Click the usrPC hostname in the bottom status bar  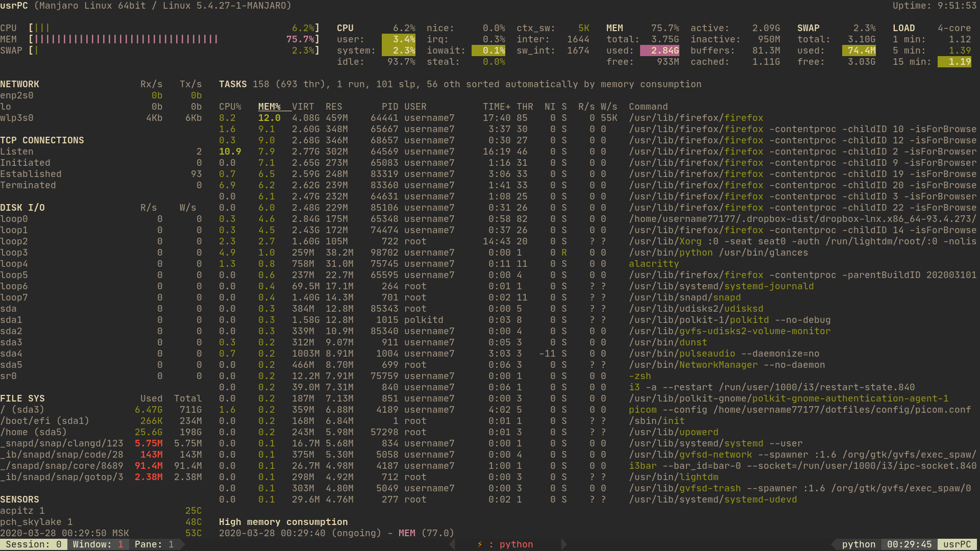pyautogui.click(x=957, y=544)
